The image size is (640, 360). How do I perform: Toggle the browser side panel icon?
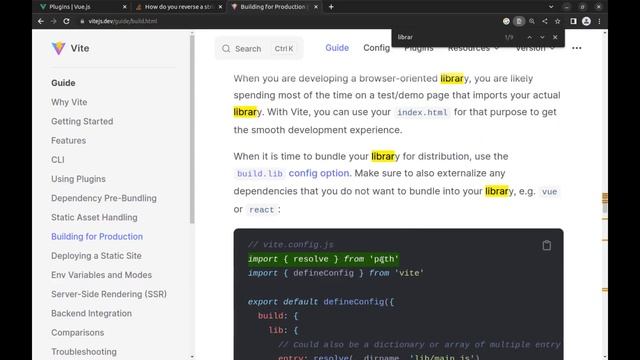(x=573, y=21)
